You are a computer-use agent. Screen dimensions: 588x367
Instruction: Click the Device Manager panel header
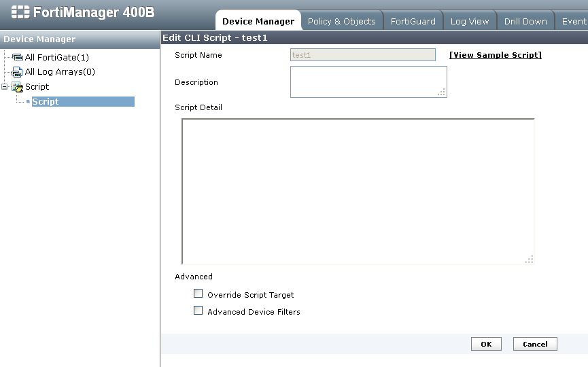pyautogui.click(x=80, y=39)
